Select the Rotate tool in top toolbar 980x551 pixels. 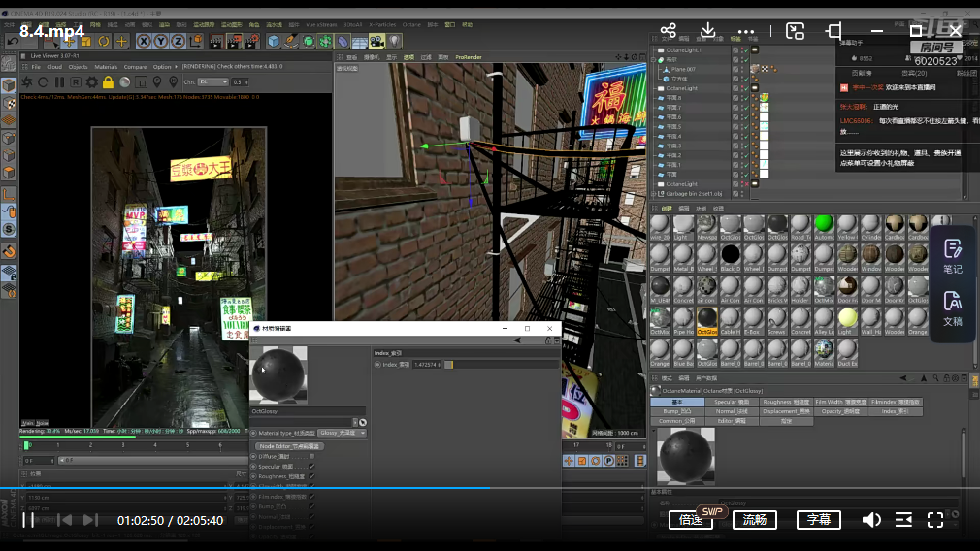[x=104, y=42]
